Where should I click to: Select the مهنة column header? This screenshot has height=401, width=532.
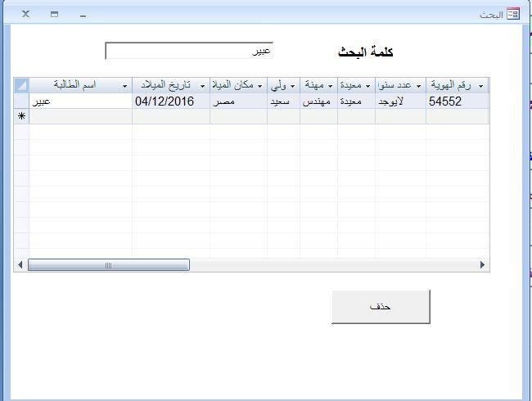click(318, 85)
